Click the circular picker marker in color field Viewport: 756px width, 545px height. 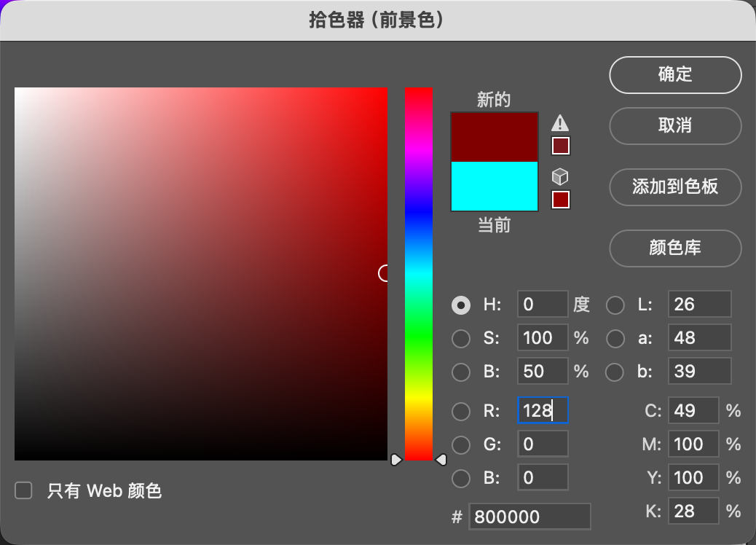point(385,273)
